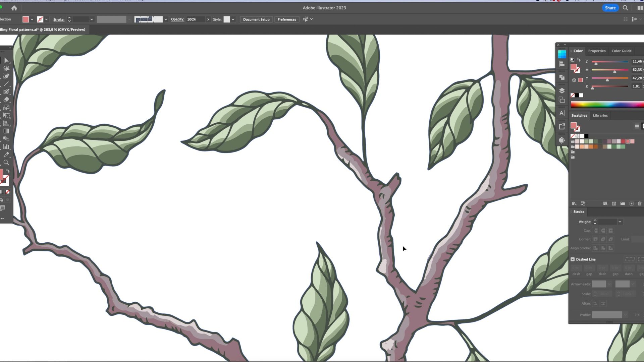
Task: Click the Home icon
Action: (14, 8)
